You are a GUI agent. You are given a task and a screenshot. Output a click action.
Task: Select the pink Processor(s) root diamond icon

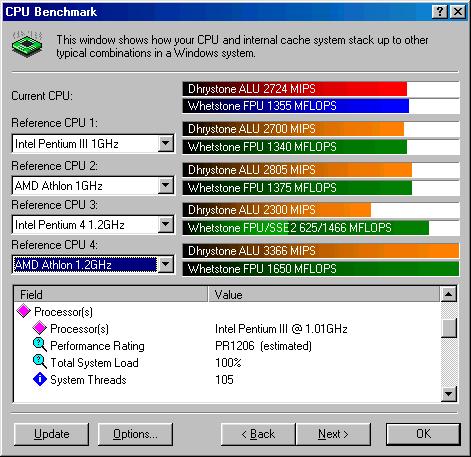pos(24,311)
